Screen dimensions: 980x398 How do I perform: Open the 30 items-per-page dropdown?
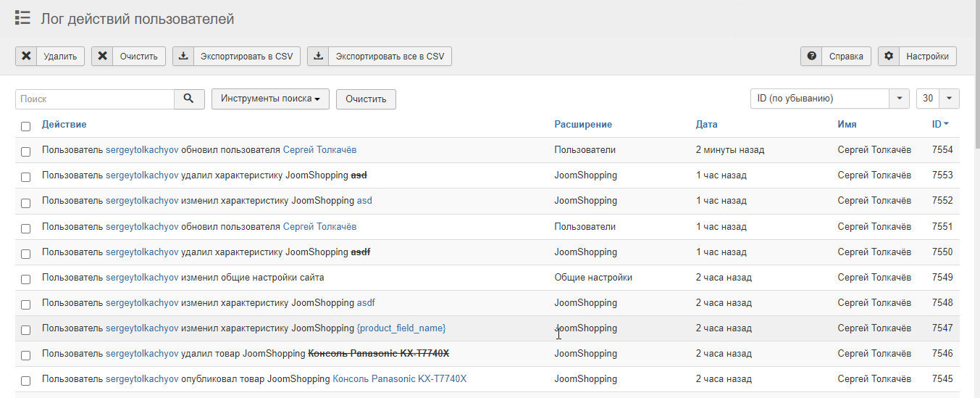938,99
